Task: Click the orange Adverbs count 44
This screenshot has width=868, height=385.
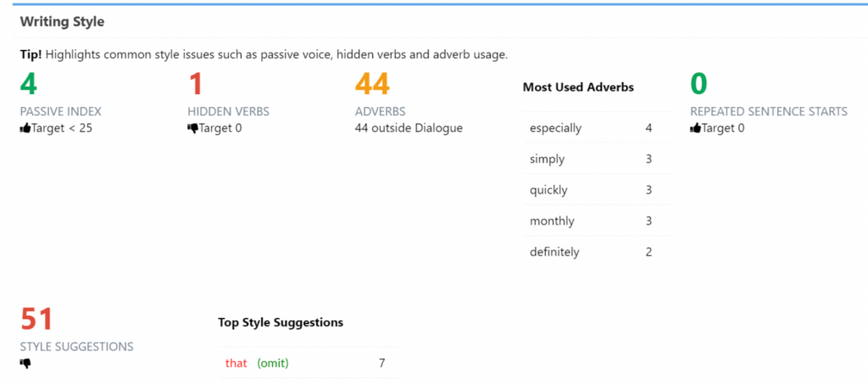Action: (x=373, y=84)
